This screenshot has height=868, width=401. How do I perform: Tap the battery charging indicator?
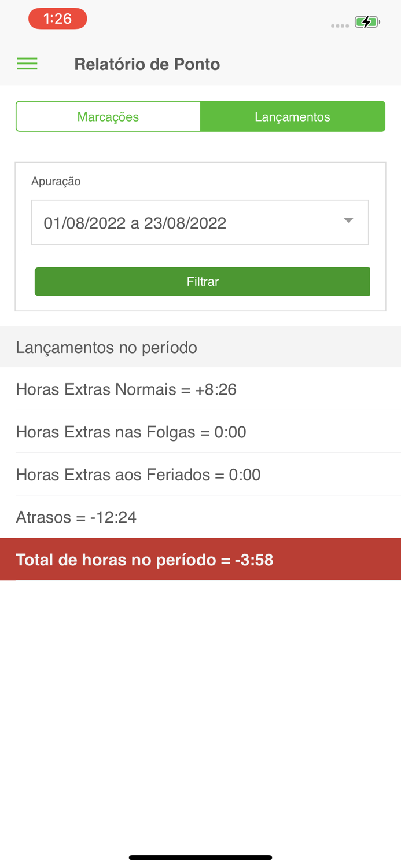pos(367,21)
